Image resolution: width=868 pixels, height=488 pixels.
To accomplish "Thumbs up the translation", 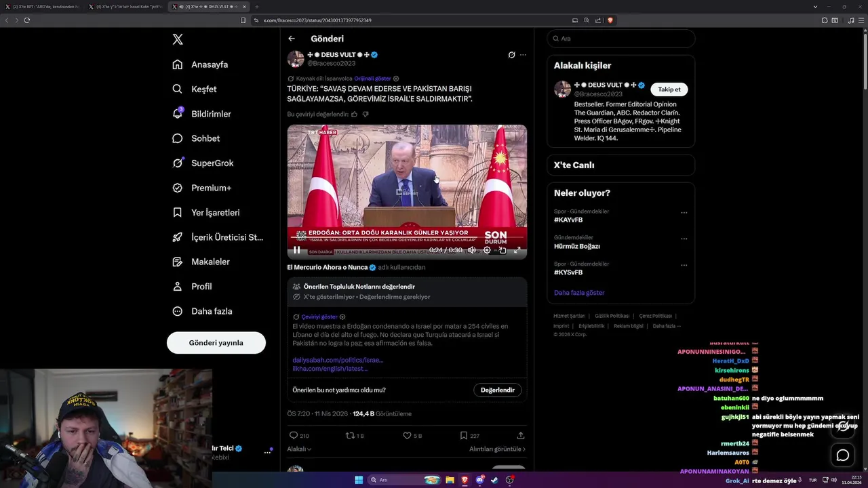I will click(x=355, y=115).
